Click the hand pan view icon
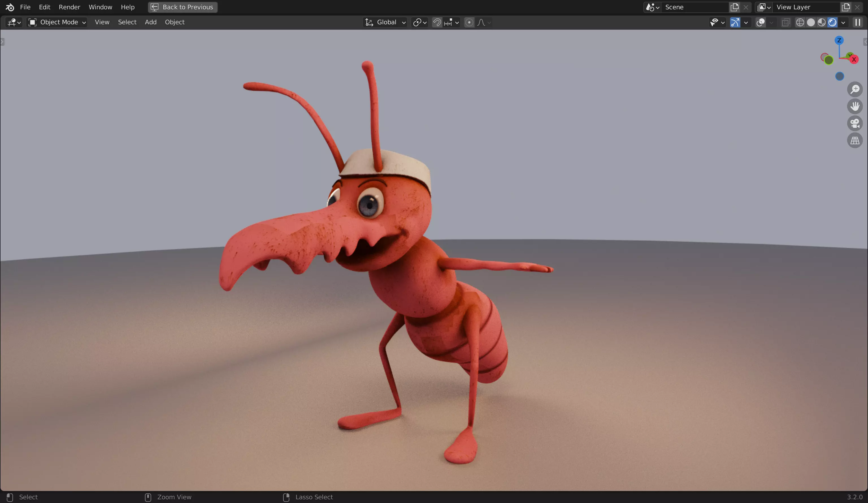 click(854, 106)
